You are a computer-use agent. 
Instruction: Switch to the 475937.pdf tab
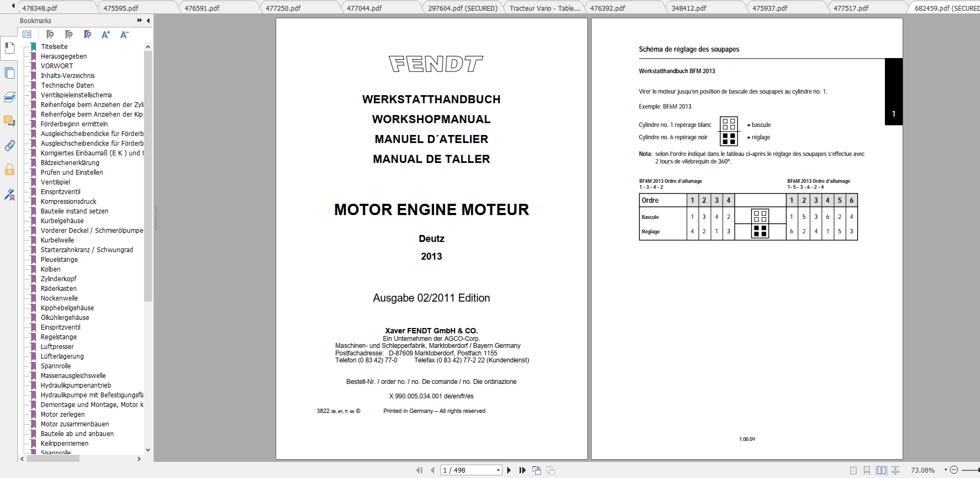point(770,8)
